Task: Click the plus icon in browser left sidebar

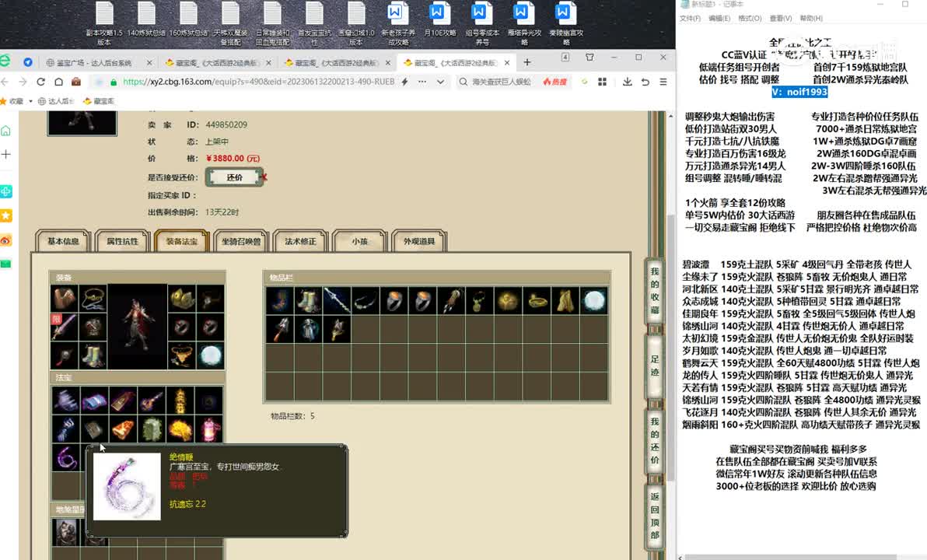Action: tap(6, 154)
